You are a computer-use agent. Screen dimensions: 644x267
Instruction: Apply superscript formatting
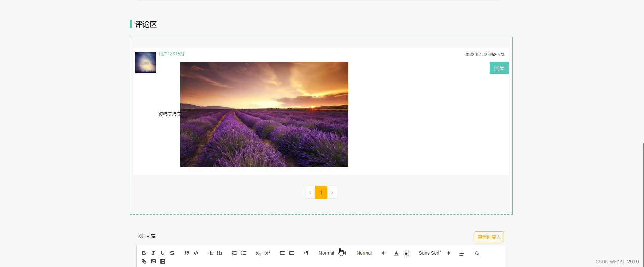pyautogui.click(x=267, y=253)
